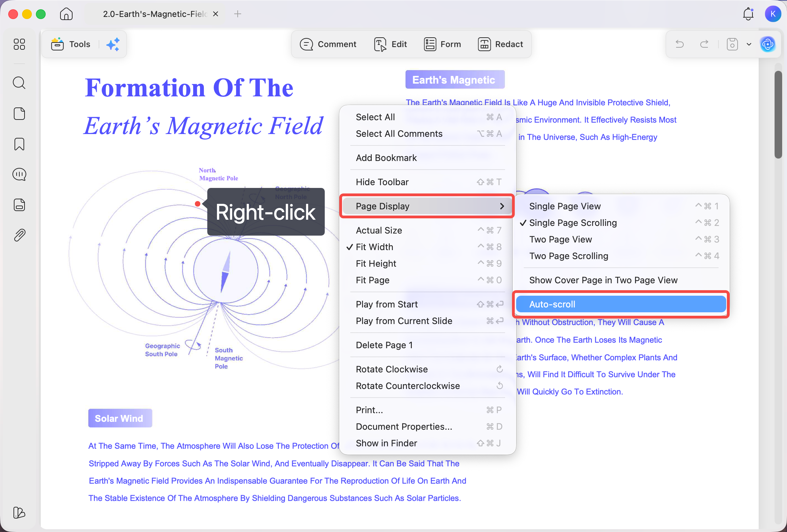Switch to Comment mode
Viewport: 787px width, 532px height.
click(x=328, y=44)
